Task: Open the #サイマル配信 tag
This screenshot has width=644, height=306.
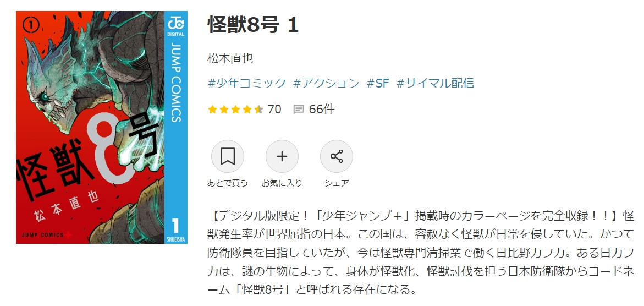Action: point(436,83)
